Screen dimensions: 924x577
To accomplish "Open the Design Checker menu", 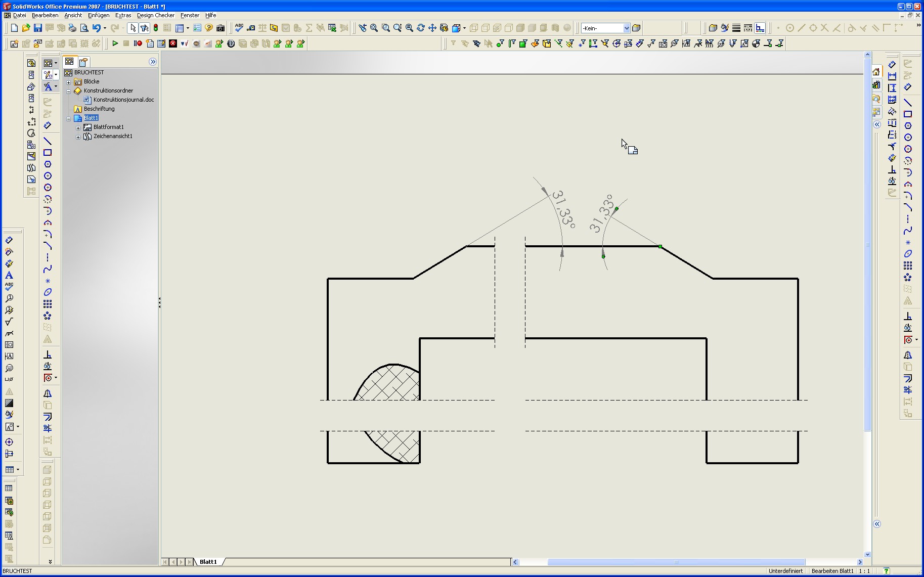I will pos(156,15).
